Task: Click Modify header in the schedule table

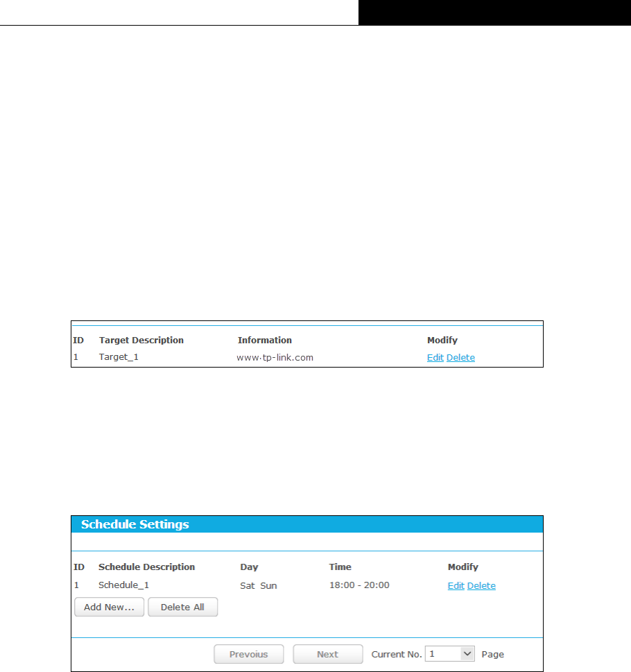Action: 463,567
